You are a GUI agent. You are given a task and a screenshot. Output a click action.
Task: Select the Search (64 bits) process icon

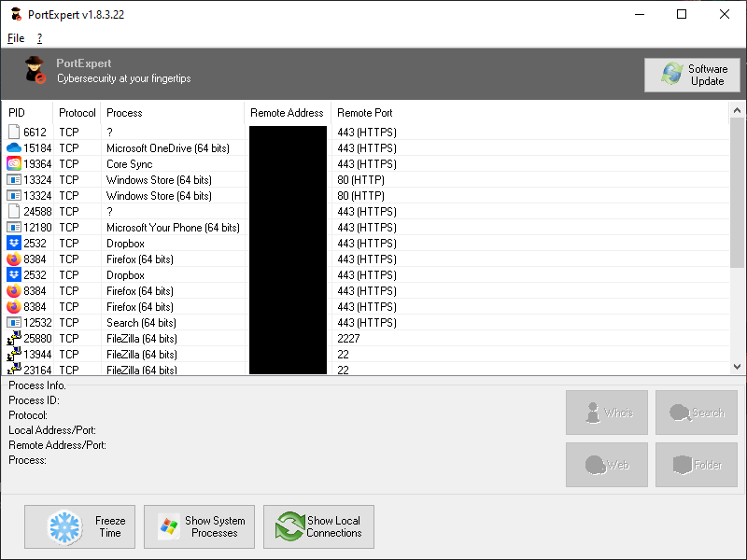[14, 322]
